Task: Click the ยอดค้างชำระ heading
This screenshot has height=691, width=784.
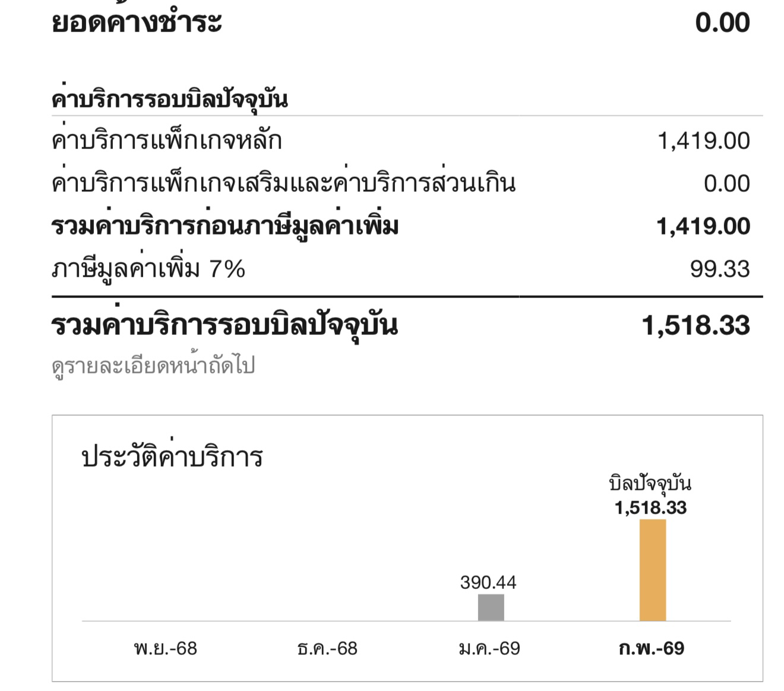Action: (x=137, y=23)
